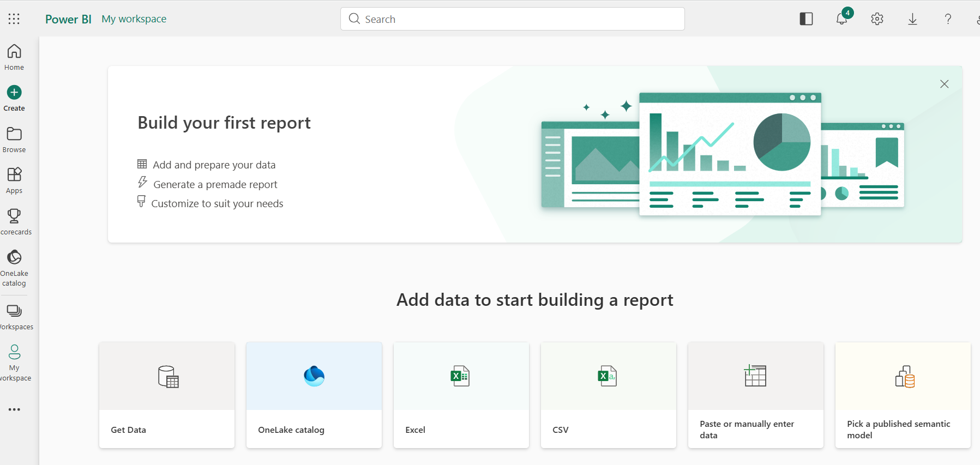Go to Home in the sidebar

click(x=14, y=57)
